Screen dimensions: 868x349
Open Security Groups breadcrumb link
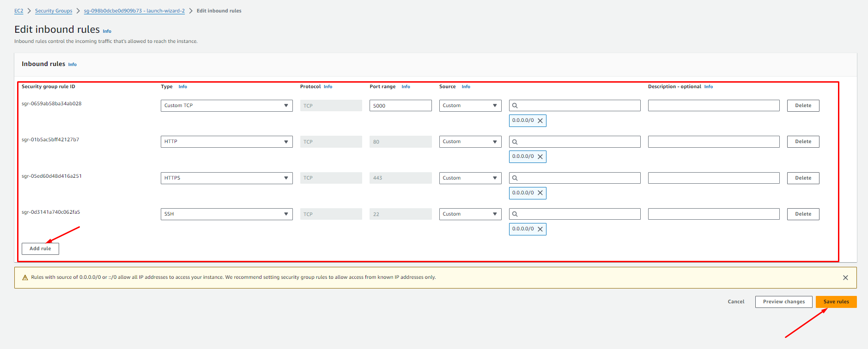[54, 11]
